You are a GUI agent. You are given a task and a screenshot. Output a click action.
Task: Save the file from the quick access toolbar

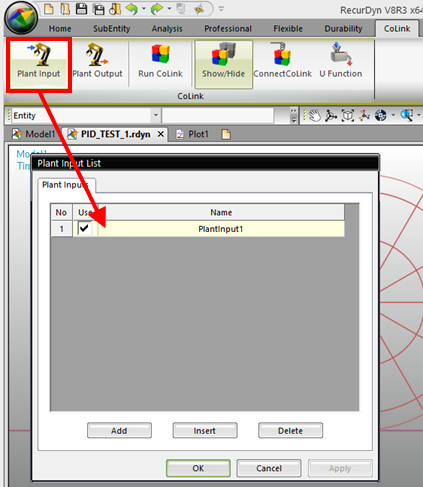[81, 9]
